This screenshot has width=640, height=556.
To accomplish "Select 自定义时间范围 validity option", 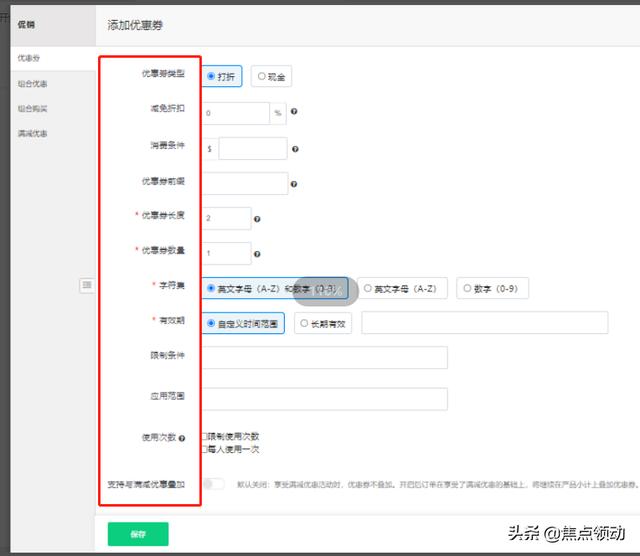I will [243, 323].
